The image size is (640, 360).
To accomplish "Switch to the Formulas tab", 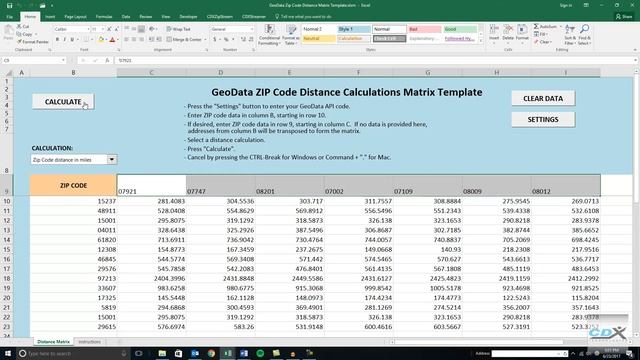I will 104,17.
